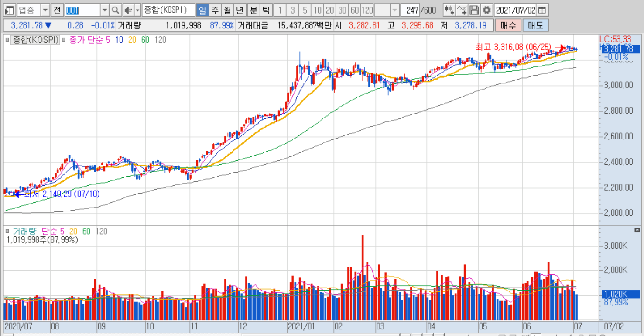
Task: Choose the 60 interval button
Action: coord(355,10)
